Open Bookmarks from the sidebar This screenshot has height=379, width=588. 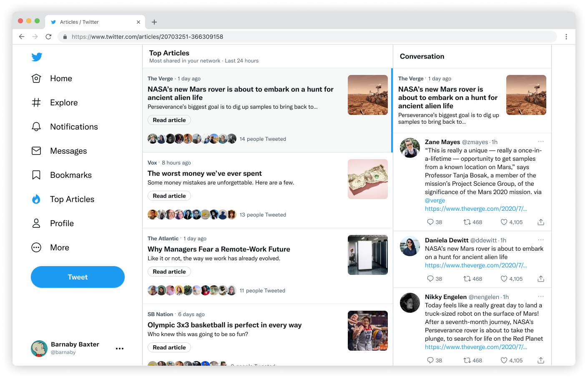pyautogui.click(x=71, y=175)
